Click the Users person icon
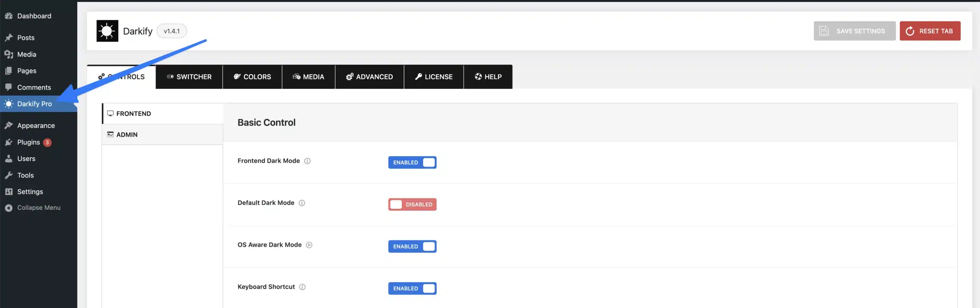The image size is (980, 308). coord(8,159)
